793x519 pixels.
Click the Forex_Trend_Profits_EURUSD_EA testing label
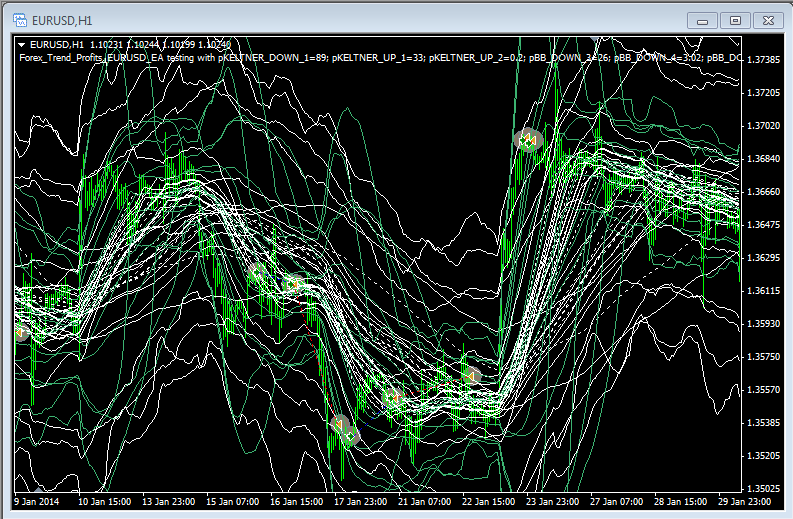point(117,58)
